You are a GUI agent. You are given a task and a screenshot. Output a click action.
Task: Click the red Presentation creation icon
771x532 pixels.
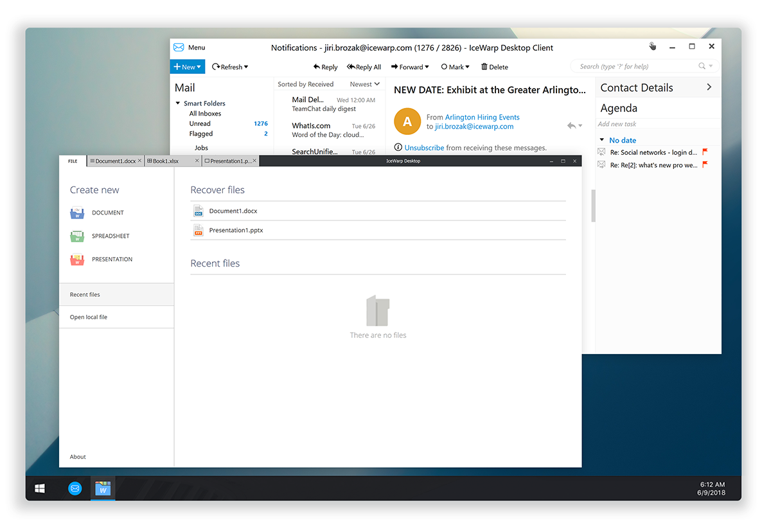coord(77,260)
